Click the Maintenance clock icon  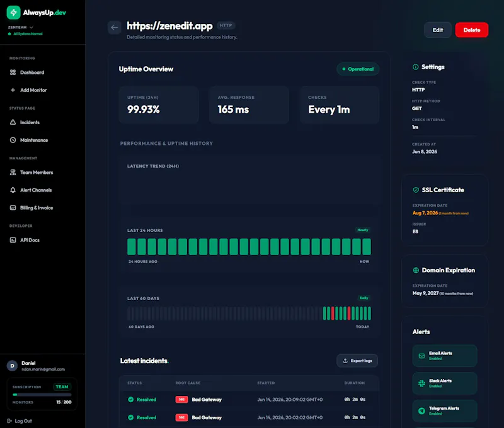point(13,140)
